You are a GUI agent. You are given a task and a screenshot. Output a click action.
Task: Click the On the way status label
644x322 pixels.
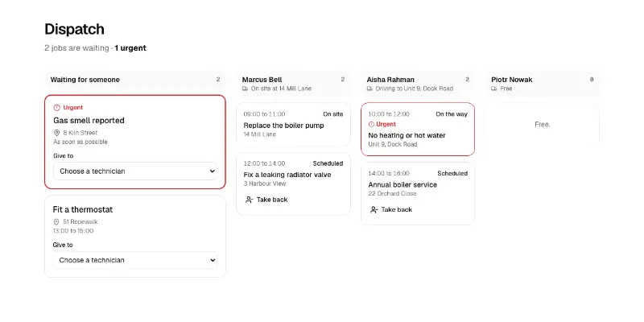point(452,114)
